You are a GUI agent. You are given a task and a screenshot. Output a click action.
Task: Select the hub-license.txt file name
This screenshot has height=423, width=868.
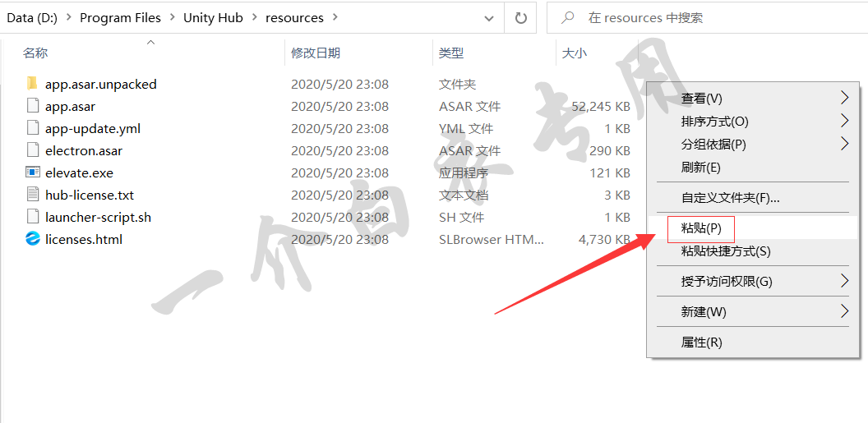(89, 195)
